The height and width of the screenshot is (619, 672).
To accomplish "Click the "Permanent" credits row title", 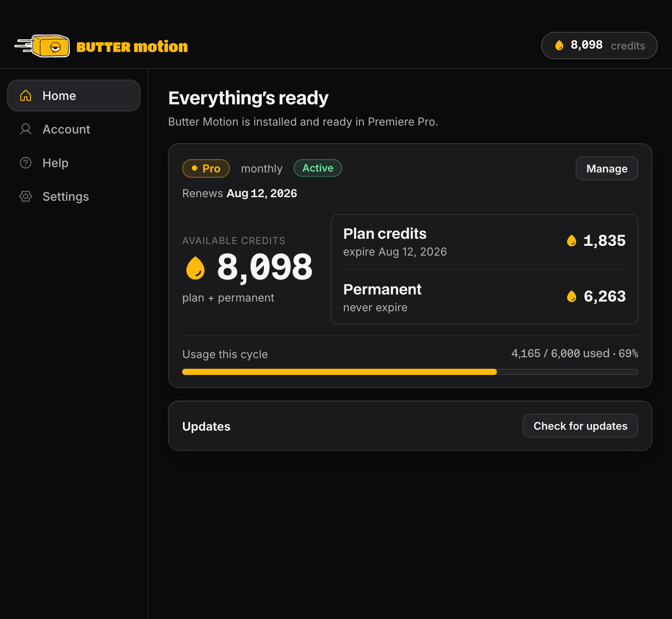I will [x=382, y=289].
